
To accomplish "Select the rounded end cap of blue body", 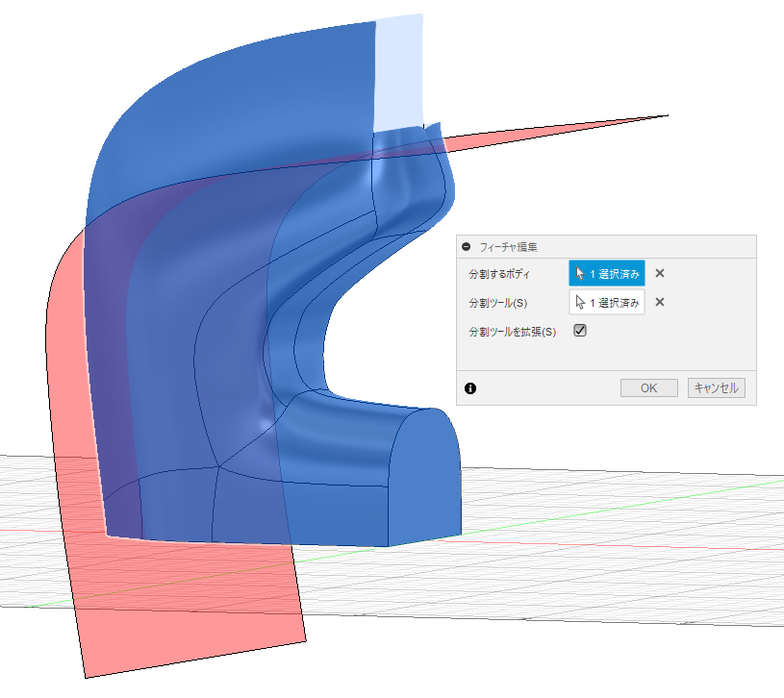I will [x=423, y=476].
